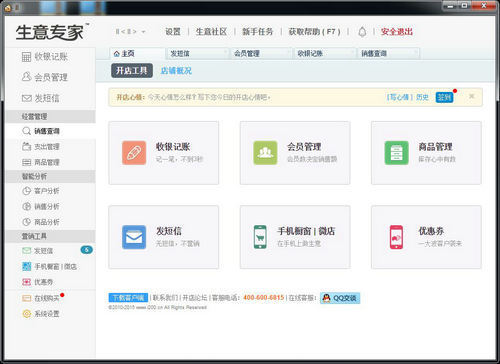Dismiss the 开店心情 banner with X
The height and width of the screenshot is (364, 500).
coord(471,96)
